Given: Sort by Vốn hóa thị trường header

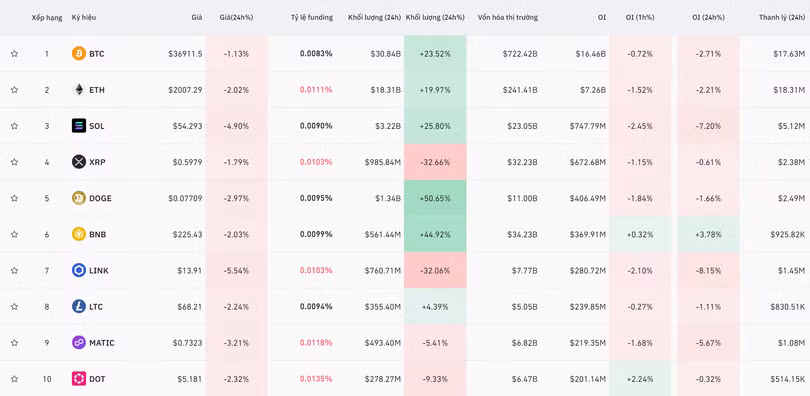Looking at the screenshot, I should pos(508,18).
